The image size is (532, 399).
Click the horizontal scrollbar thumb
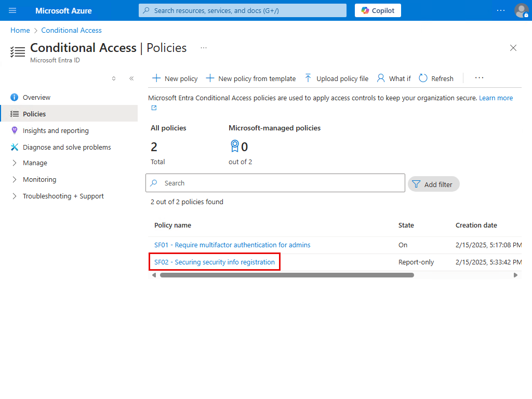coord(287,275)
